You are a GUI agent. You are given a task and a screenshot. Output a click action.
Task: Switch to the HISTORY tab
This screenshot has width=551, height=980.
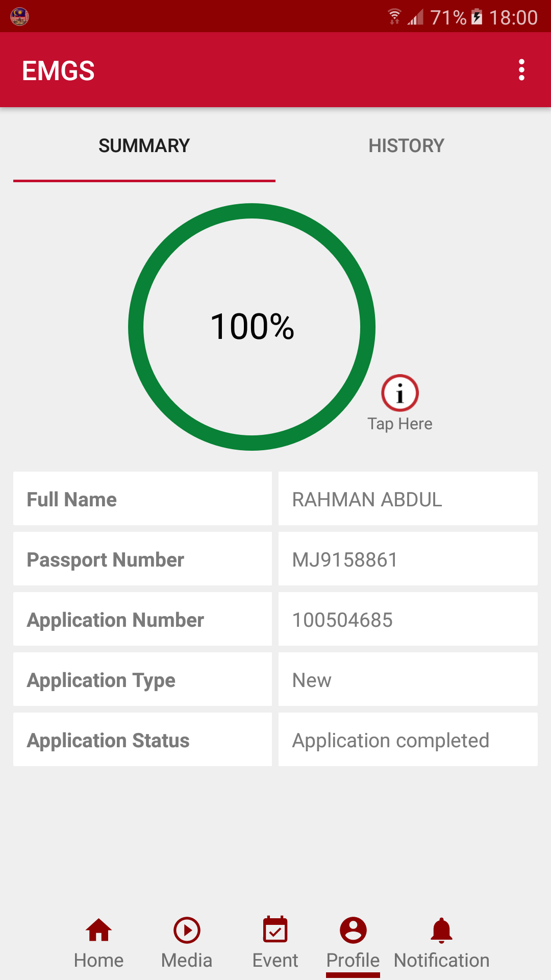pos(406,146)
